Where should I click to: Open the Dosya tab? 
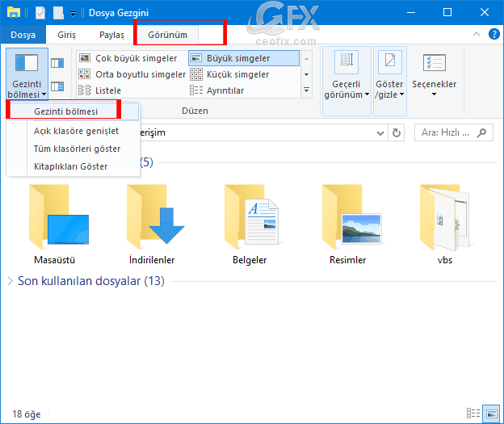[23, 35]
